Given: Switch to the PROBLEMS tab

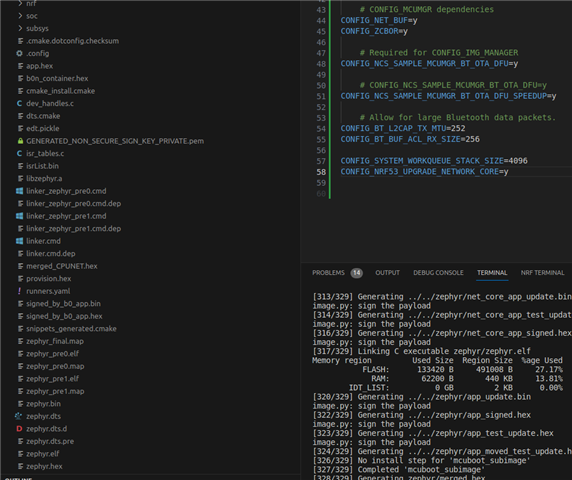Looking at the screenshot, I should 328,273.
